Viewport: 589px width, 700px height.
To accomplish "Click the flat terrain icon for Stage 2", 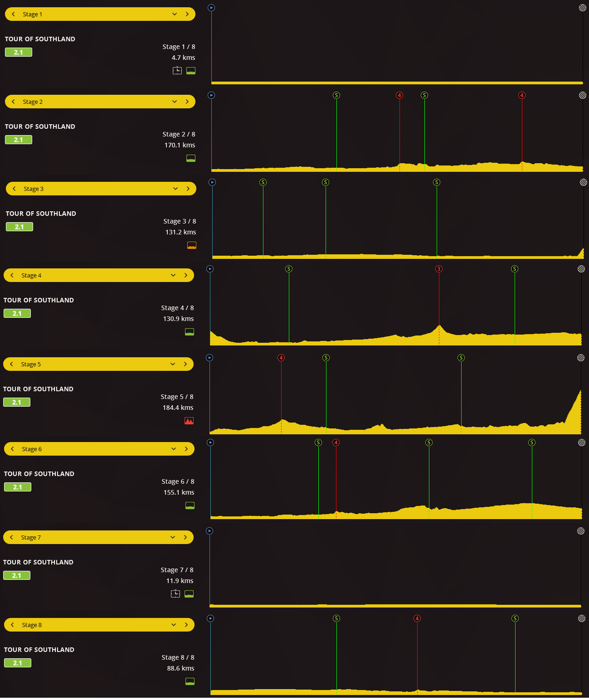I will tap(191, 158).
